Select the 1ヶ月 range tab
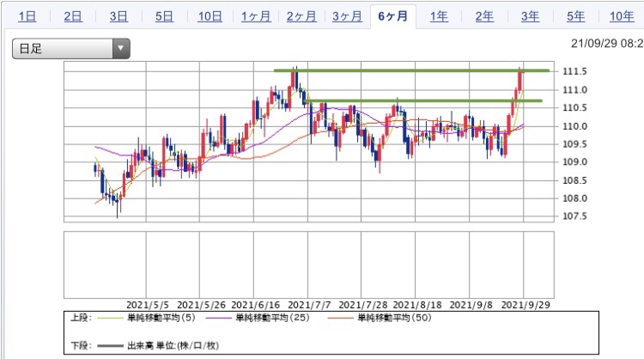The height and width of the screenshot is (359, 644). coord(256,17)
